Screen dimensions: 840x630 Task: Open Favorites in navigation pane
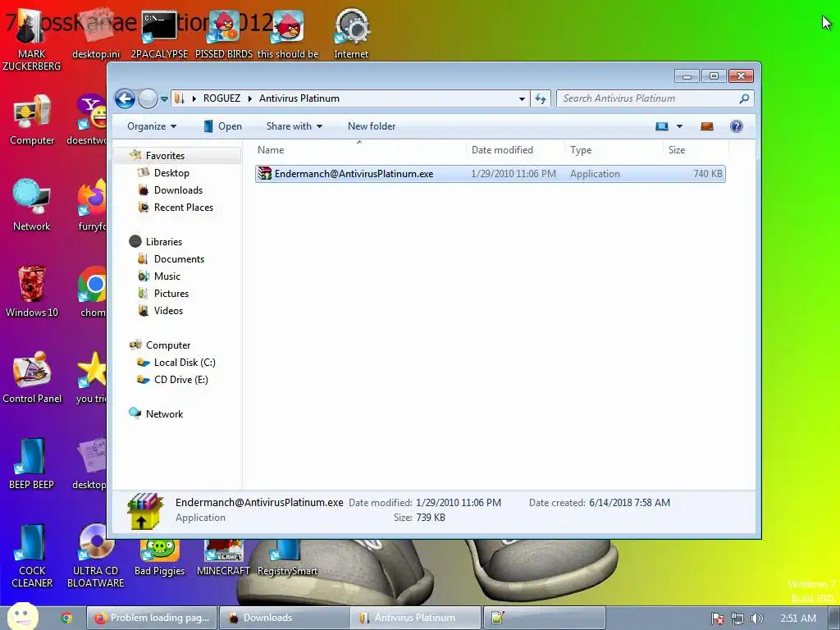tap(164, 155)
